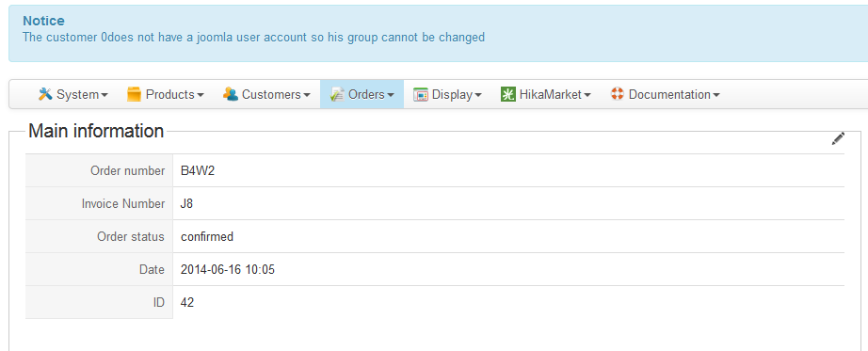This screenshot has height=351, width=868.
Task: Click the Invoice Number value J8
Action: (x=186, y=204)
